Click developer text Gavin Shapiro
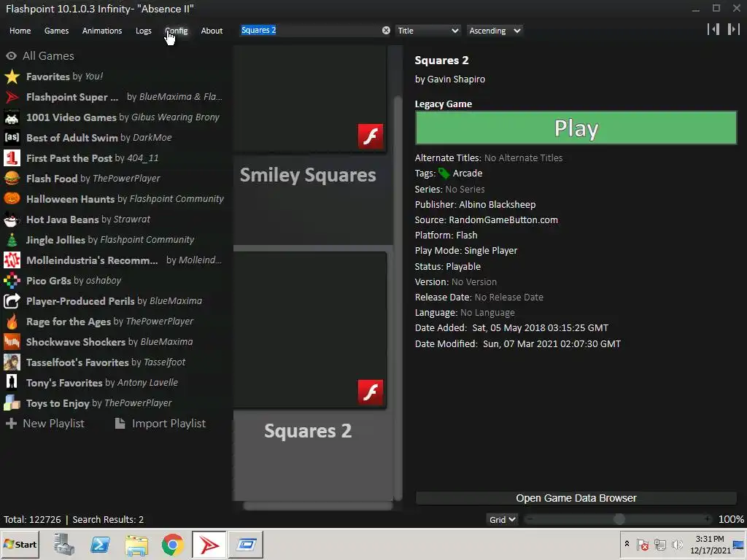Screen dimensions: 747x560 456,79
